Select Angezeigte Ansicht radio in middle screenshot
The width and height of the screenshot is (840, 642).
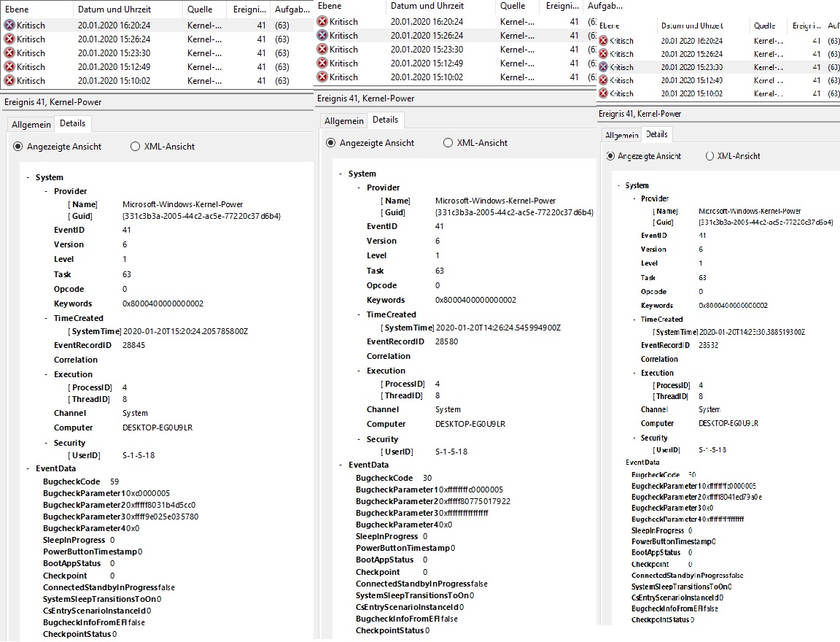click(x=330, y=142)
